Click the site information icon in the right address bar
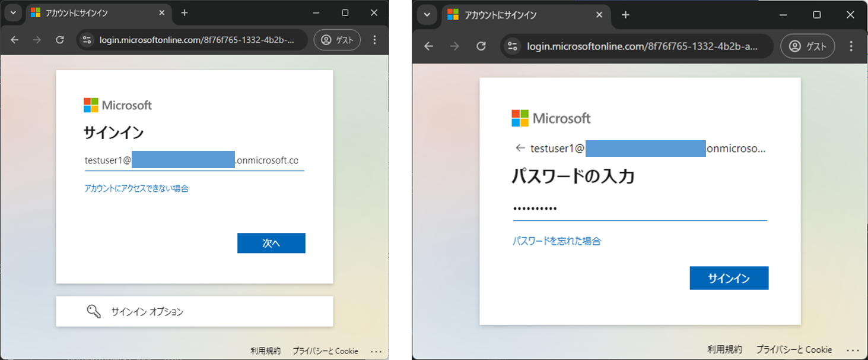The width and height of the screenshot is (868, 360). tap(511, 46)
